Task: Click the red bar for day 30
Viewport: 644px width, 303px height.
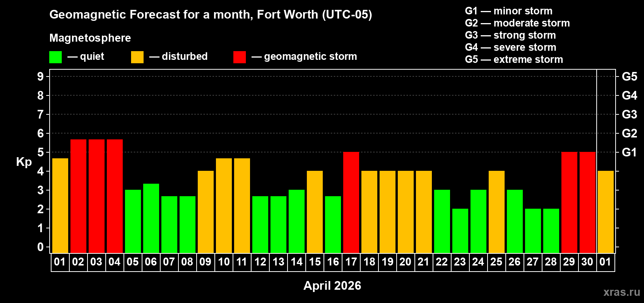Action: pyautogui.click(x=588, y=203)
